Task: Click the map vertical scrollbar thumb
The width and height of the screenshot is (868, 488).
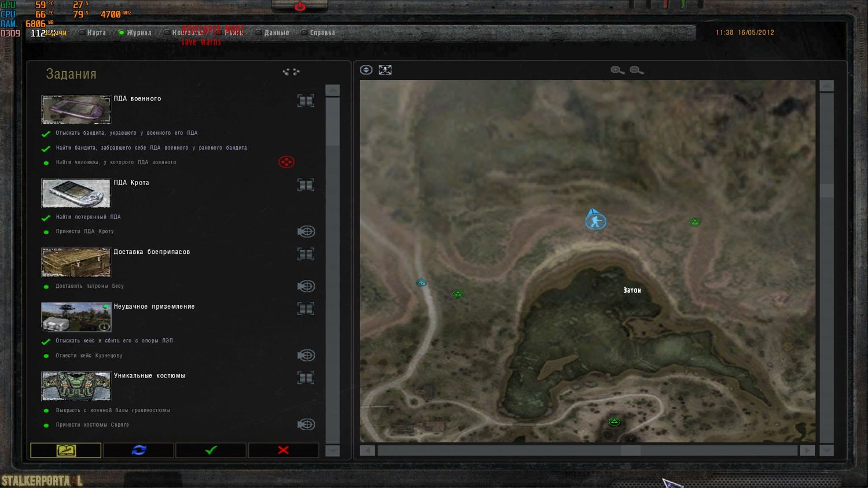Action: click(x=827, y=190)
